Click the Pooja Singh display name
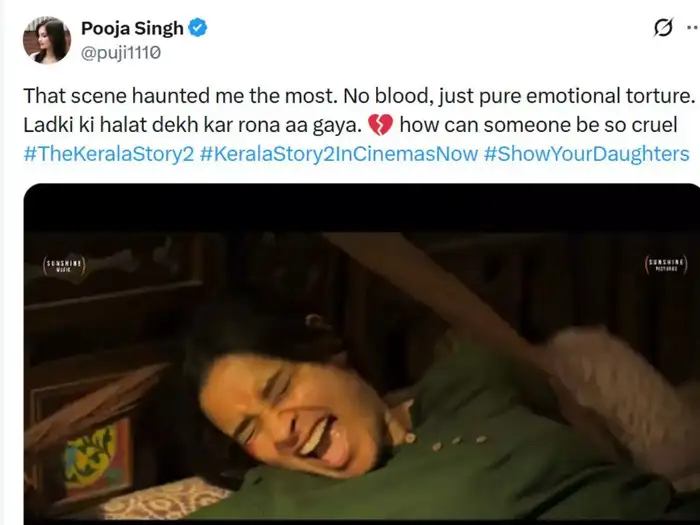 (133, 28)
